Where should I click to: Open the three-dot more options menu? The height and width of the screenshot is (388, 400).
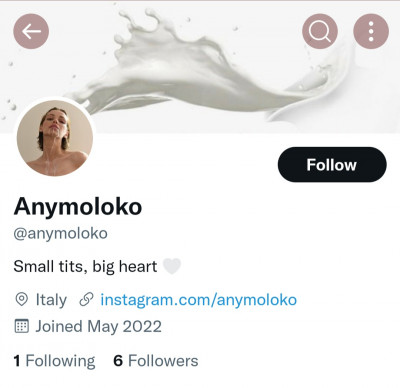pos(371,31)
